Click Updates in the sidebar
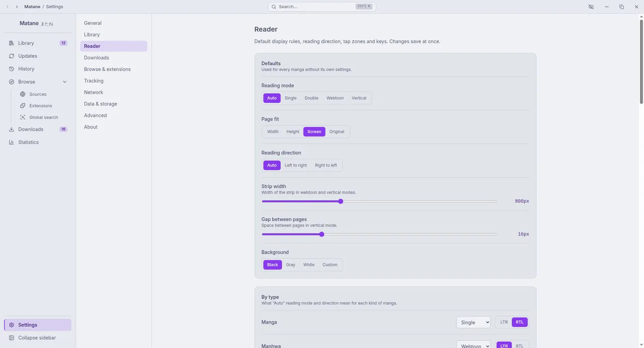Viewport: 644px width, 348px height. click(x=38, y=56)
